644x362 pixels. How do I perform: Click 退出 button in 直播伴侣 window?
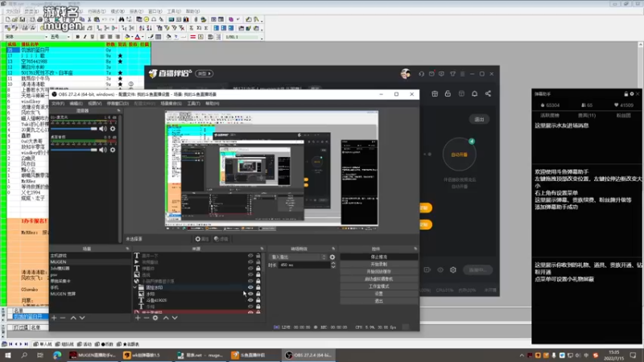(479, 119)
